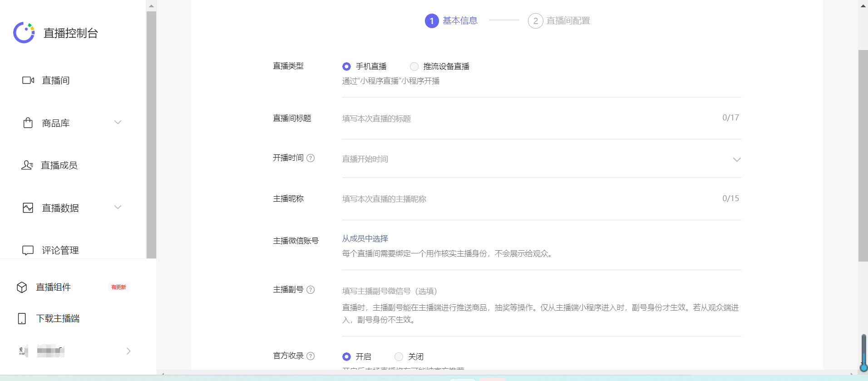Select the 手机直播 radio button
Image resolution: width=868 pixels, height=381 pixels.
346,67
